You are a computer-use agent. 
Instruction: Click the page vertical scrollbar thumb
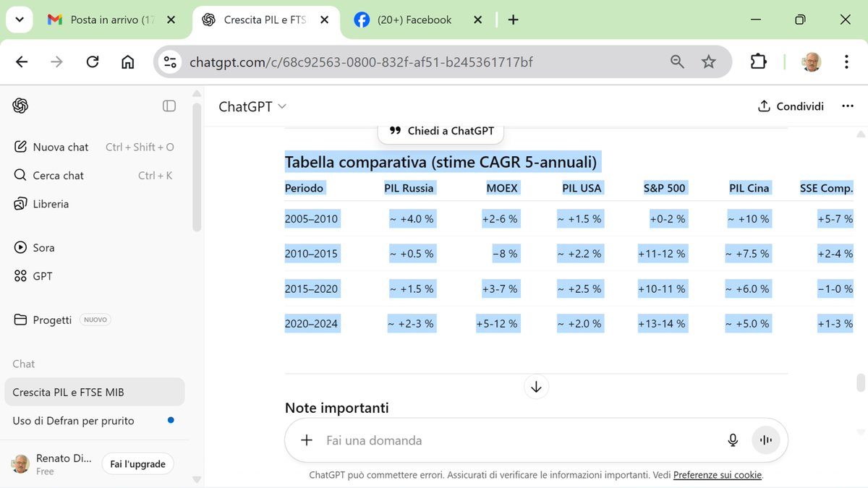861,382
